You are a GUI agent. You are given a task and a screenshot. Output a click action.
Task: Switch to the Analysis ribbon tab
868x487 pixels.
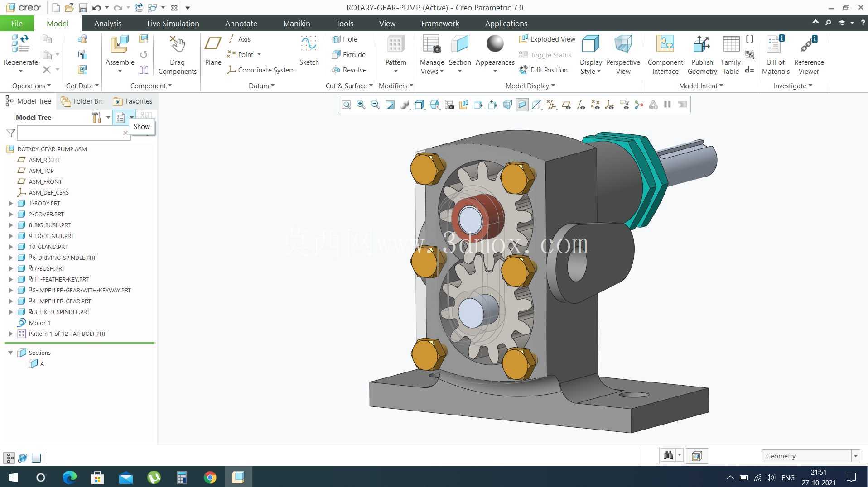click(108, 24)
